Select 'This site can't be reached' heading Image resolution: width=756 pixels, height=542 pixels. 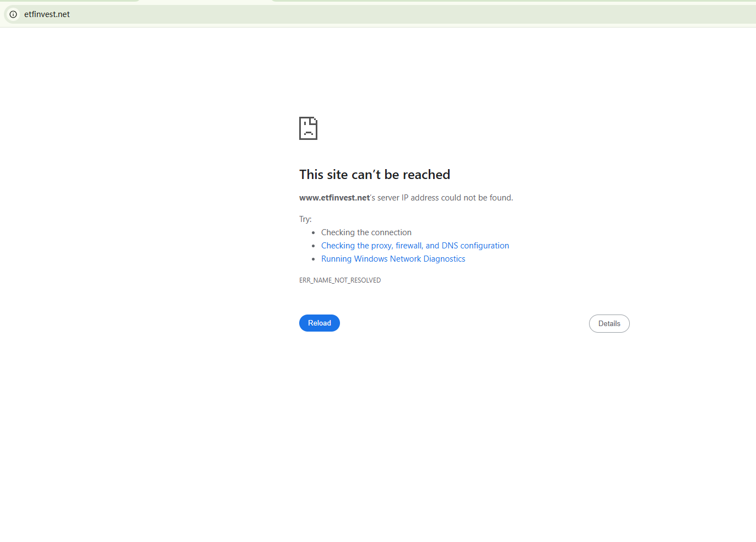click(375, 175)
